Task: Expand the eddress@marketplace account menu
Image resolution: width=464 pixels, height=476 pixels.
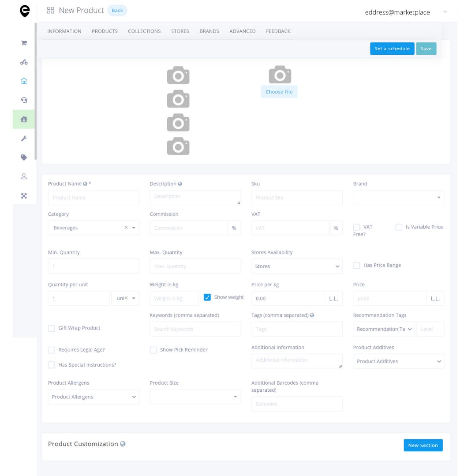Action: click(445, 12)
